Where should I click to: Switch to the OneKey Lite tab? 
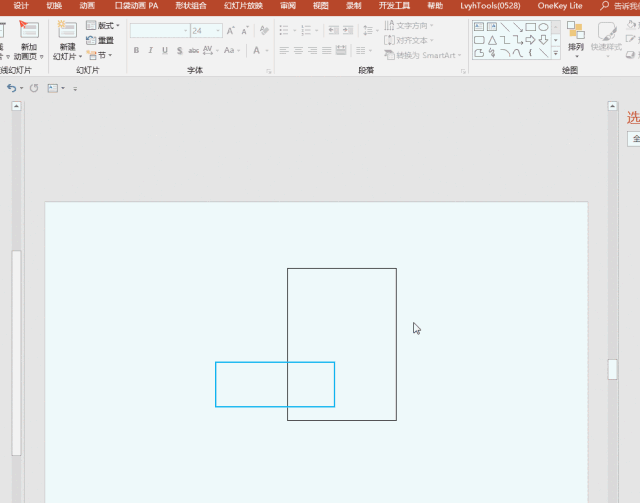tap(560, 6)
